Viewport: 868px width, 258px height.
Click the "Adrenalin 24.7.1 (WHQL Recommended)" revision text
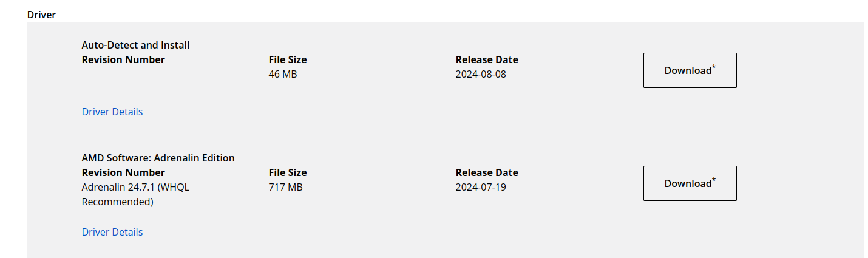pyautogui.click(x=135, y=194)
